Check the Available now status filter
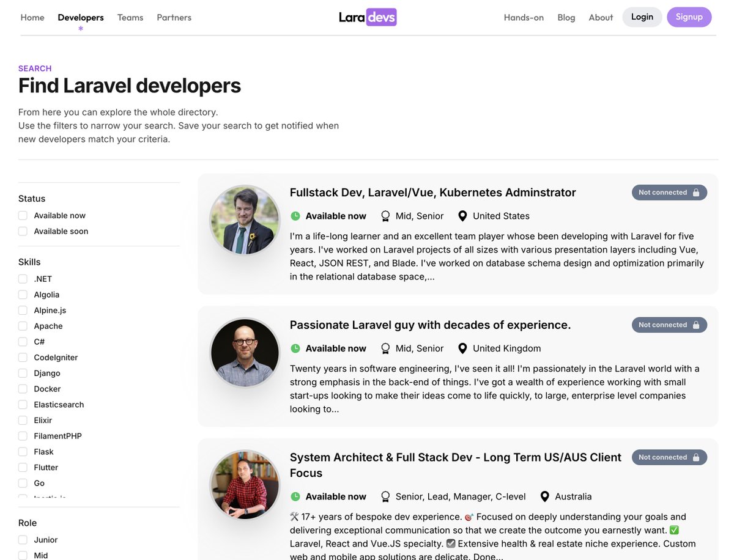The width and height of the screenshot is (734, 560). coord(23,215)
